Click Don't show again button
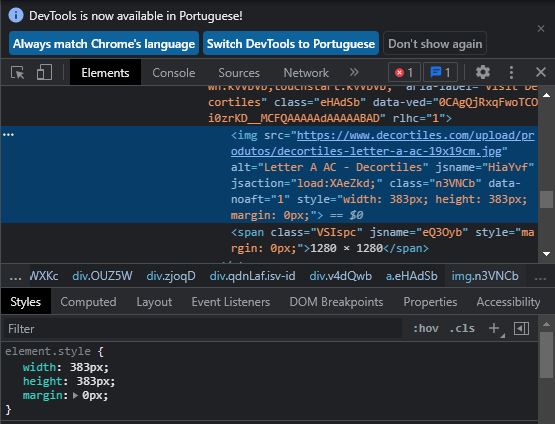 coord(435,44)
